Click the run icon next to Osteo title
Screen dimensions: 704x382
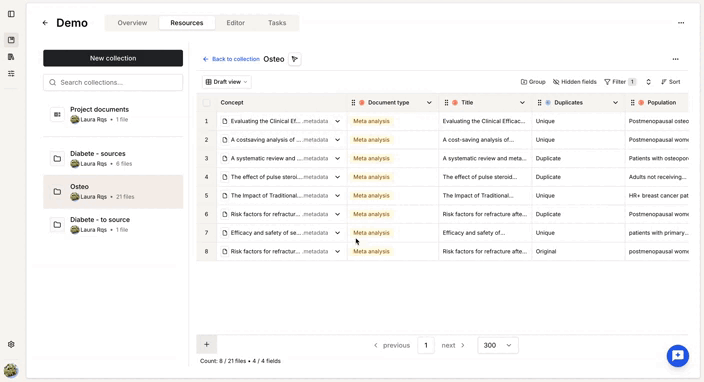pyautogui.click(x=295, y=59)
